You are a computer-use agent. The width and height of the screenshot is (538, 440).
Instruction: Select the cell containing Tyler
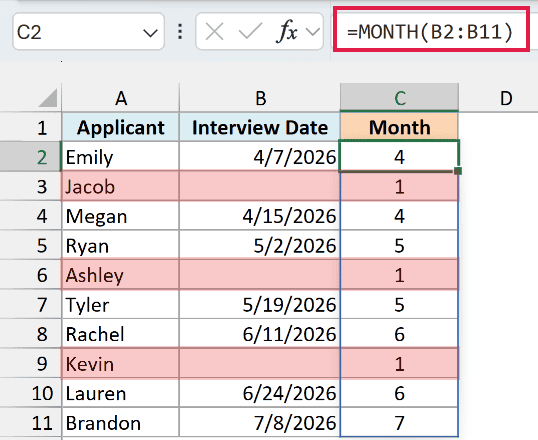point(121,304)
